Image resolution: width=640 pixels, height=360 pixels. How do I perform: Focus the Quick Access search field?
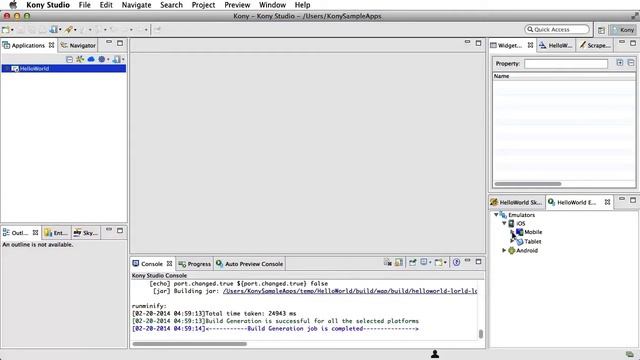557,29
